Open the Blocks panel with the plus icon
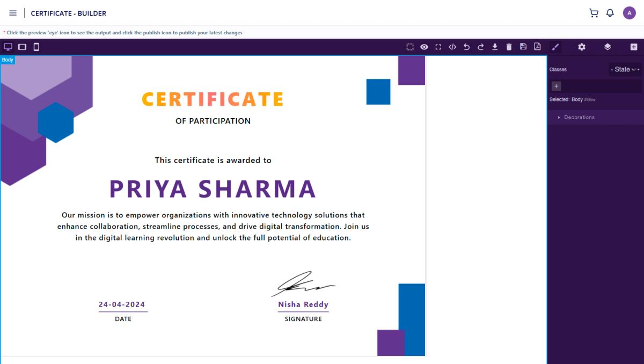This screenshot has width=644, height=364. coord(633,47)
